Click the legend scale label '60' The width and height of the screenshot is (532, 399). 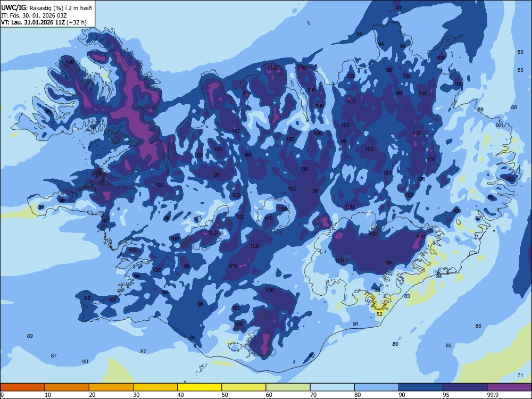click(269, 395)
